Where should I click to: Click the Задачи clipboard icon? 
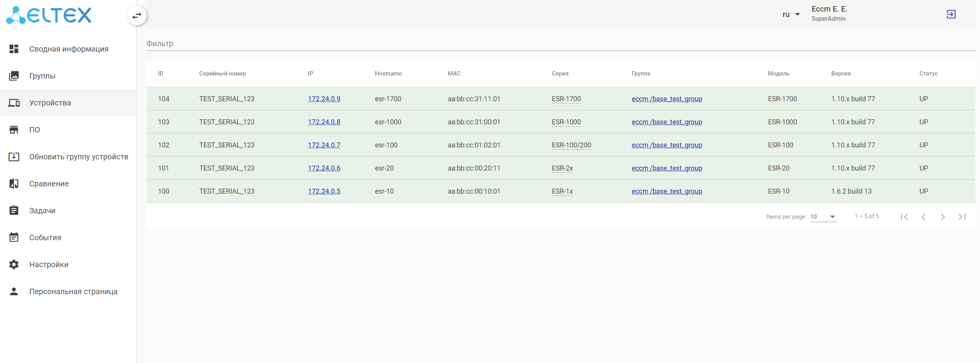14,211
